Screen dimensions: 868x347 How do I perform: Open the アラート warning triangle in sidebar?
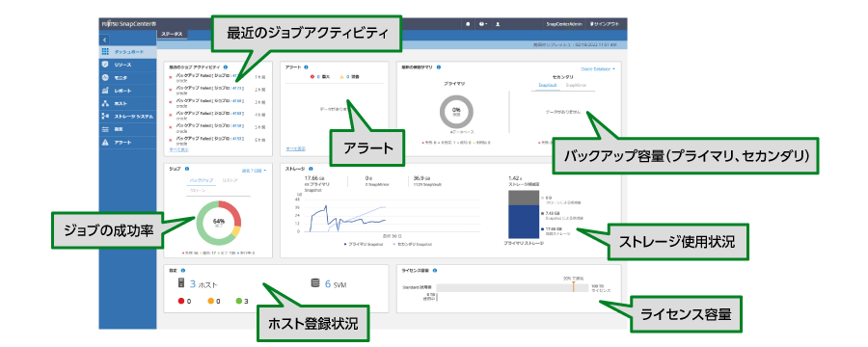pos(105,143)
